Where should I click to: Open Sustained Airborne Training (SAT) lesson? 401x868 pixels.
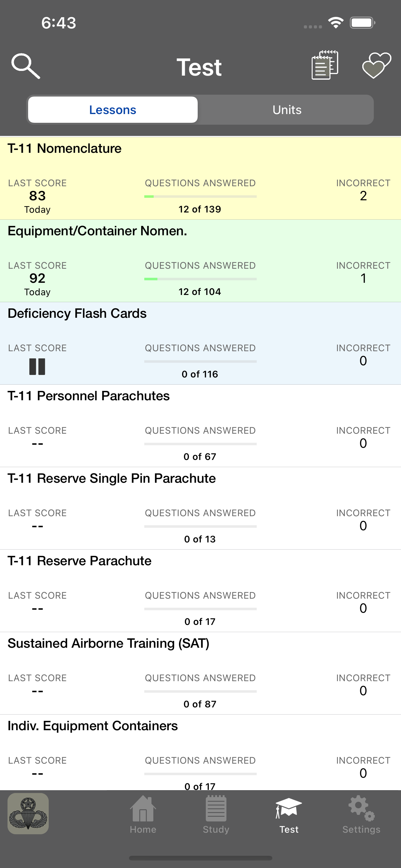200,674
